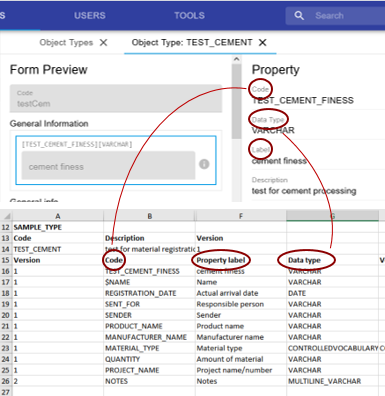
Task: Click the CONTROLLEDVOCABULARY data type cell
Action: (x=332, y=348)
